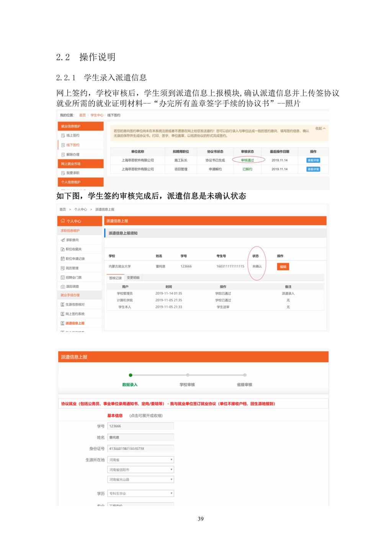This screenshot has width=392, height=555.
Task: Select 线下签约 in the sidebar
Action: tap(73, 145)
